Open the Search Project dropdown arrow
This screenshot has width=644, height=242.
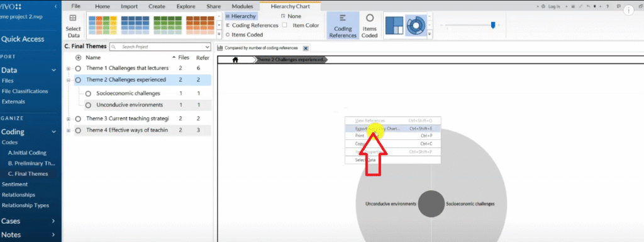click(208, 47)
